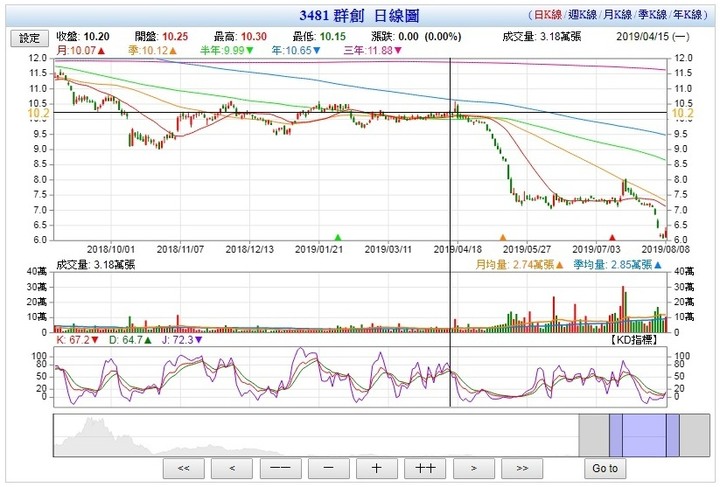Click the 漲跌: 0.00 (0.00%) change value

416,37
